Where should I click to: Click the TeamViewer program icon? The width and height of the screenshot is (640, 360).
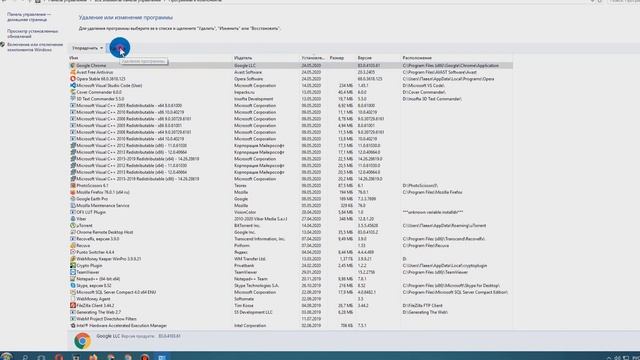pos(73,272)
